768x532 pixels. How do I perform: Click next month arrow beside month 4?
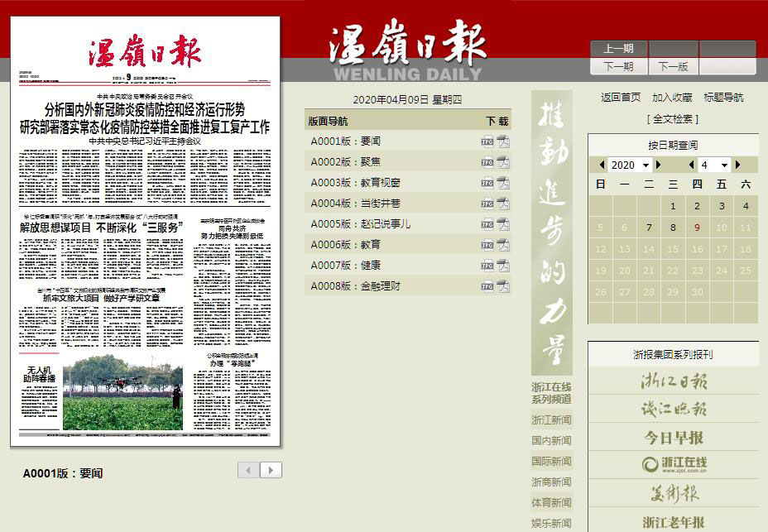pos(738,165)
